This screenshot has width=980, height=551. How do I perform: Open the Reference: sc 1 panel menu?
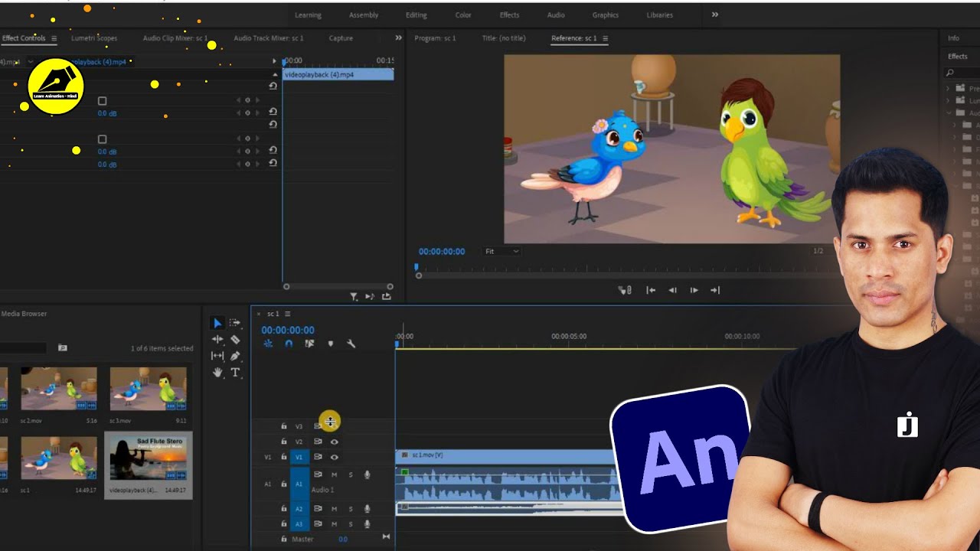pos(605,38)
